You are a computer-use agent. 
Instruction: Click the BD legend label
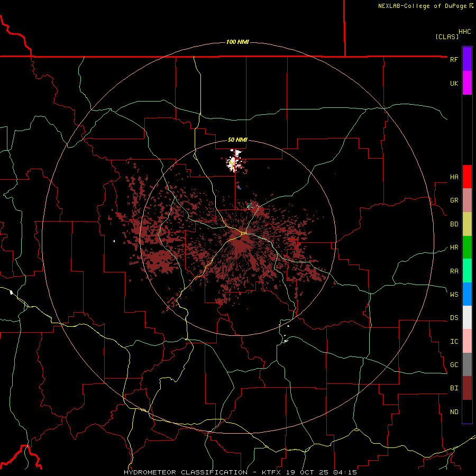coord(454,224)
